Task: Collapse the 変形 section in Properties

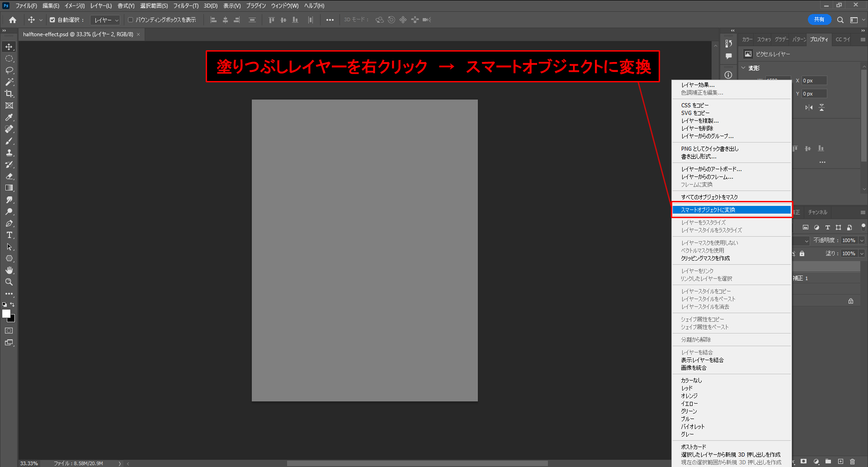Action: pyautogui.click(x=744, y=68)
